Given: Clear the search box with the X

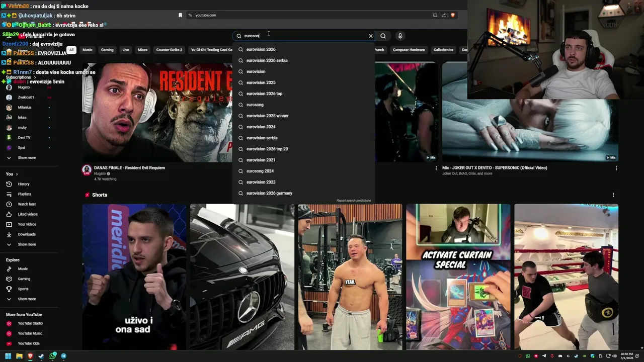Looking at the screenshot, I should (x=371, y=36).
